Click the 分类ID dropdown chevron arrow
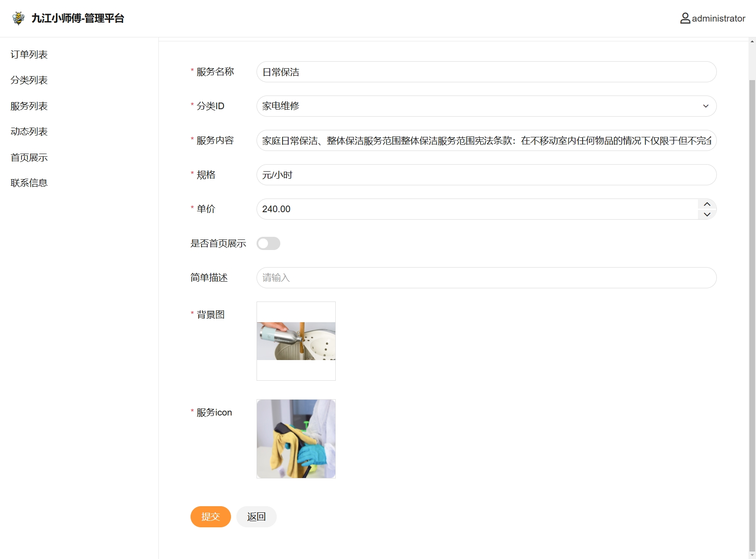The width and height of the screenshot is (756, 559). 705,106
